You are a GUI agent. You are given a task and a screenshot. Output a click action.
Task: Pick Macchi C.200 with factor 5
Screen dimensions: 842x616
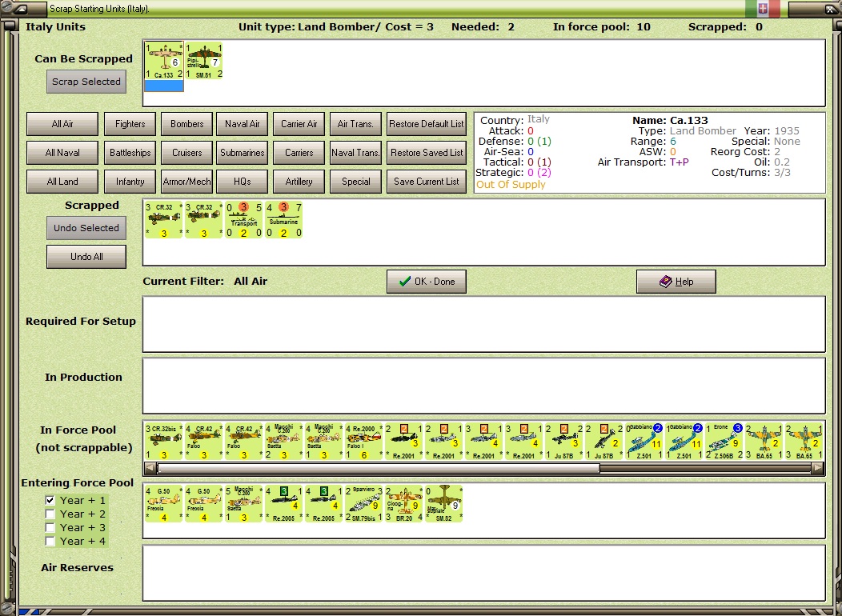(x=244, y=504)
